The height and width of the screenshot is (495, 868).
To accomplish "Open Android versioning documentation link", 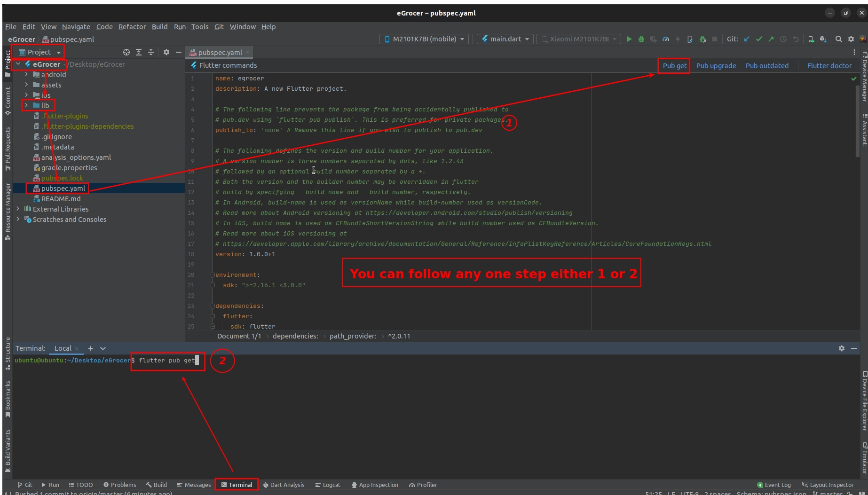I will tap(469, 212).
